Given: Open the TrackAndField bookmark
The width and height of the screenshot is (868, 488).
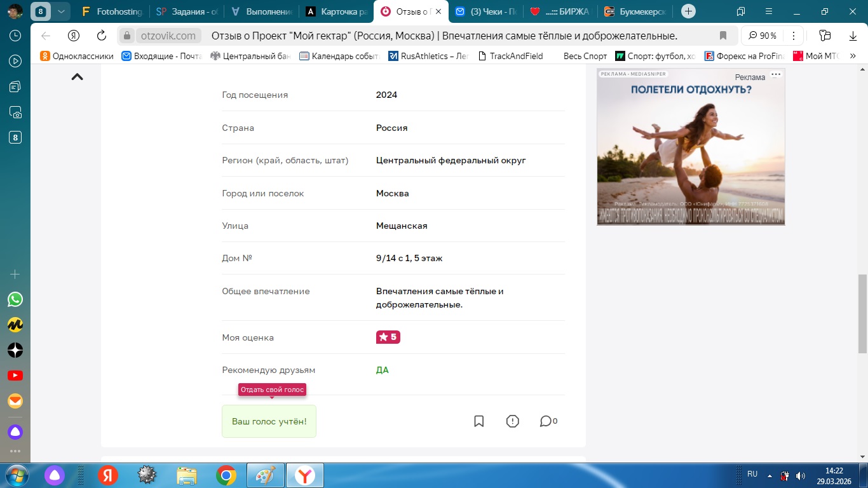Looking at the screenshot, I should (510, 56).
